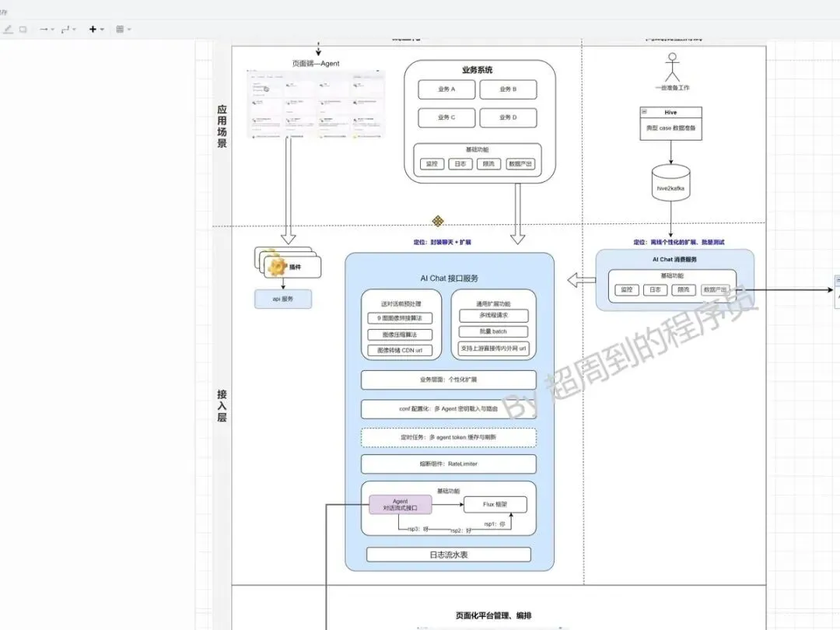
Task: Select the long down arrow below Agent thumbnail
Action: pyautogui.click(x=289, y=191)
